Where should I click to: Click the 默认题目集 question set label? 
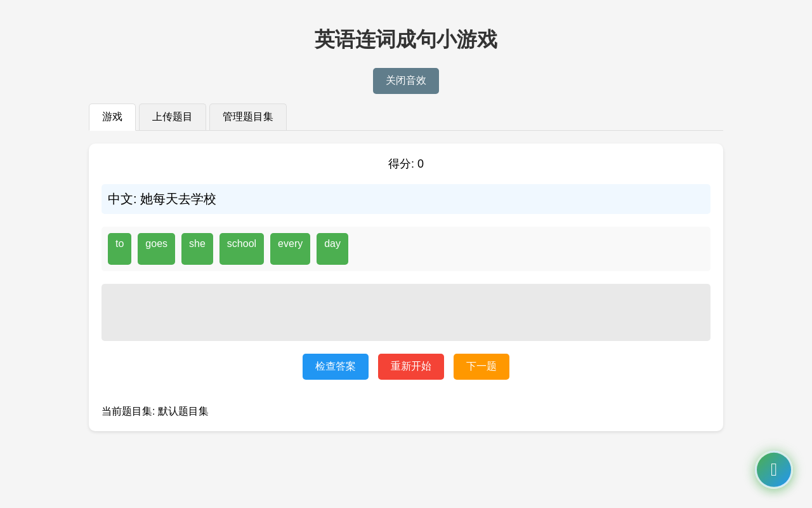(181, 411)
